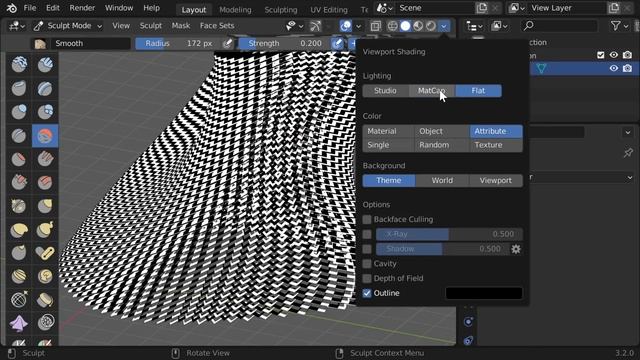Enable the Shadow checkbox
This screenshot has width=640, height=360.
(x=367, y=249)
